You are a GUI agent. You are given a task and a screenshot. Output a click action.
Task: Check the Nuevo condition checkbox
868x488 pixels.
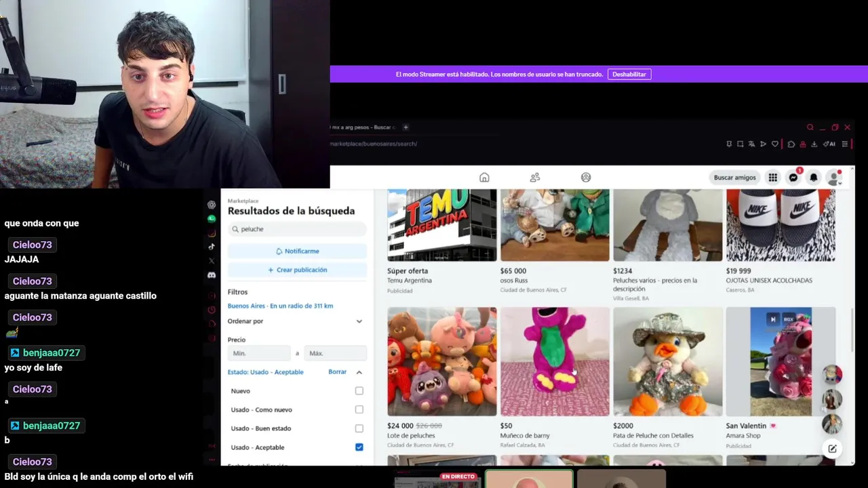click(x=359, y=391)
